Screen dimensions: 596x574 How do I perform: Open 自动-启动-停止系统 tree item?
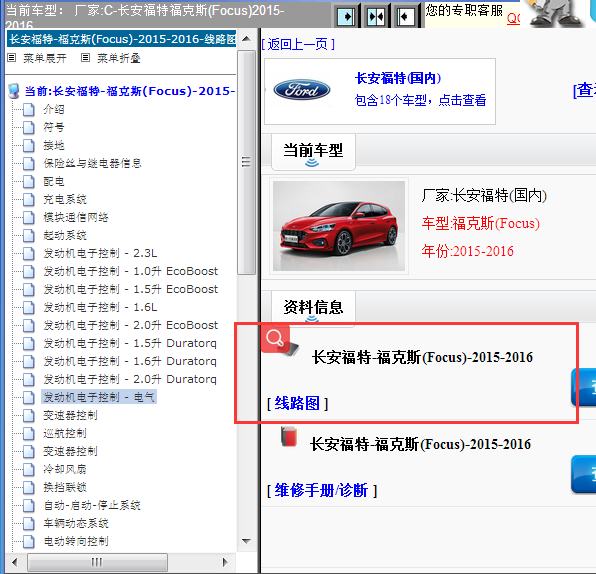[x=92, y=505]
